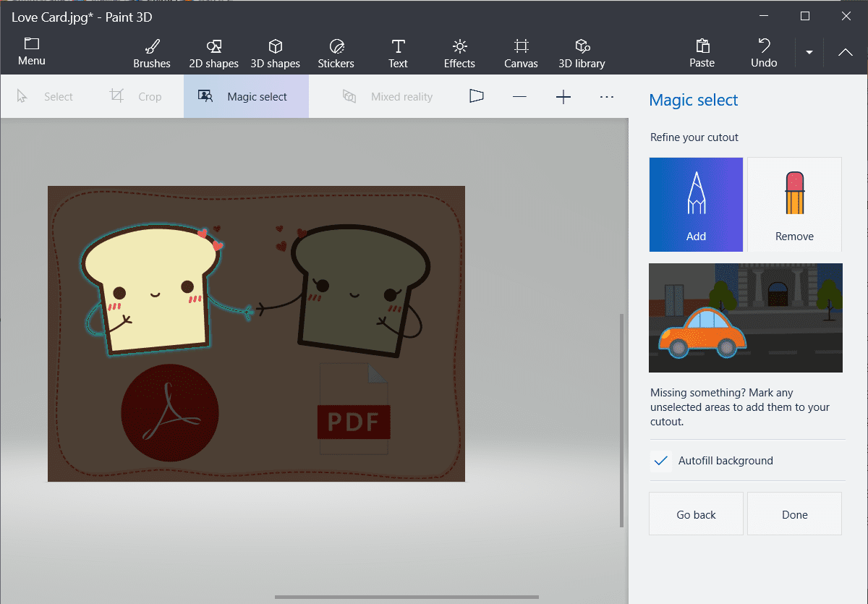Switch to the Remove refine tool

point(794,205)
